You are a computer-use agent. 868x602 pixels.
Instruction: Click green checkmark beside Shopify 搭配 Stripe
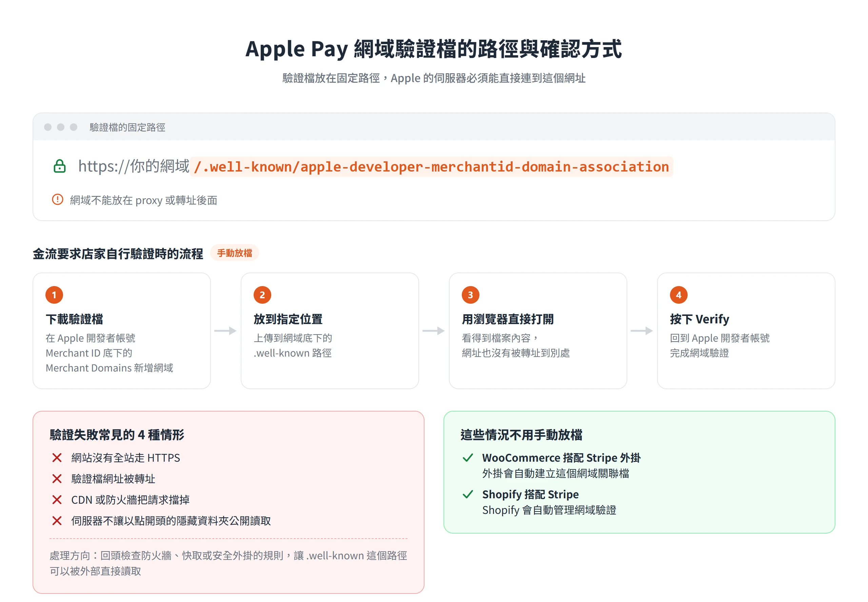pyautogui.click(x=468, y=495)
